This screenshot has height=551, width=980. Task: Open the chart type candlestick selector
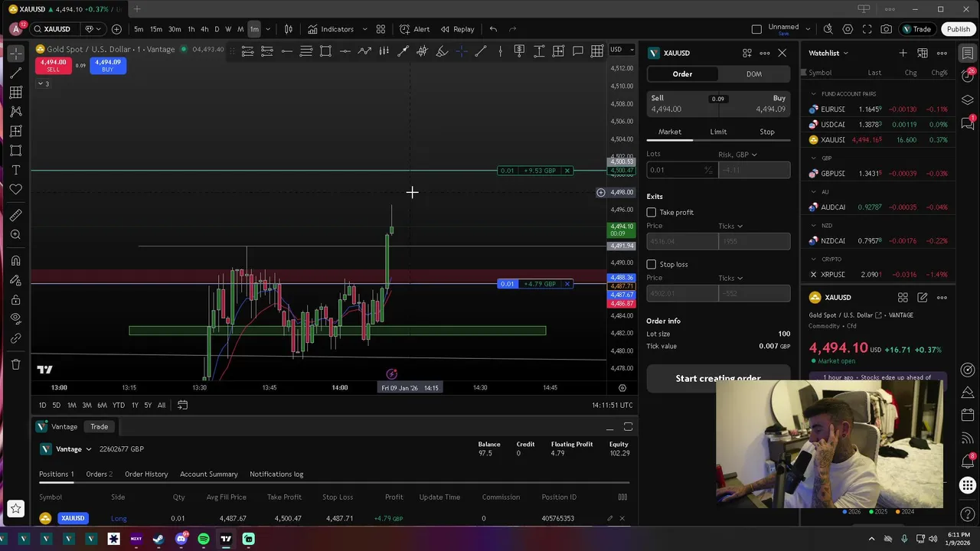289,29
